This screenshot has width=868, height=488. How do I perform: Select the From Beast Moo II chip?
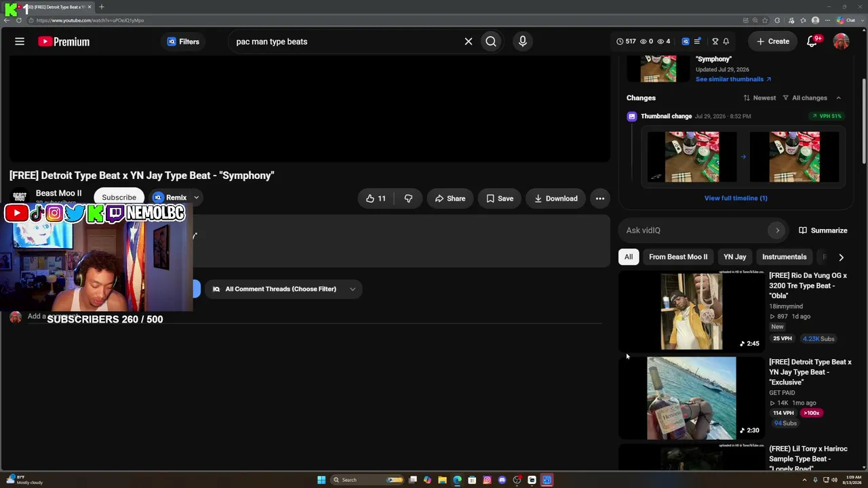click(678, 257)
